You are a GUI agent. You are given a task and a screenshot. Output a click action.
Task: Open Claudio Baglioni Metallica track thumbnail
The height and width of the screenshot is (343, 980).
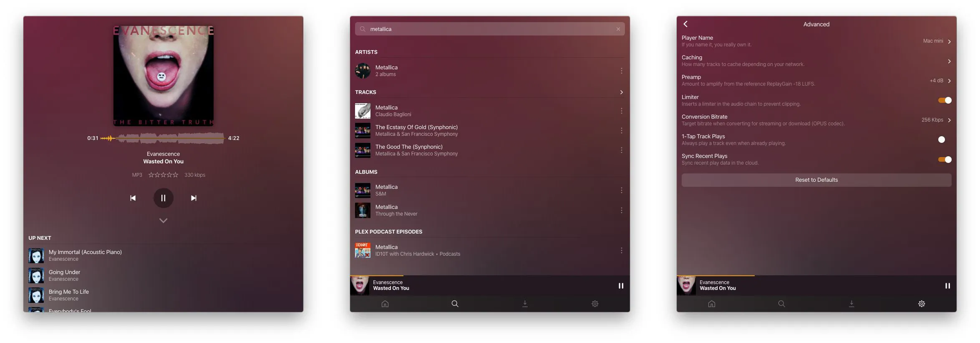point(363,111)
